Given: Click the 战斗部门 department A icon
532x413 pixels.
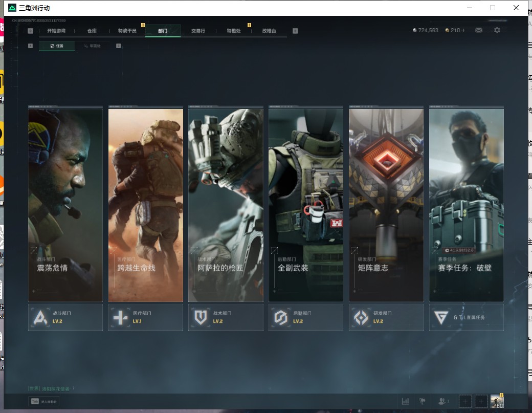Looking at the screenshot, I should 40,318.
